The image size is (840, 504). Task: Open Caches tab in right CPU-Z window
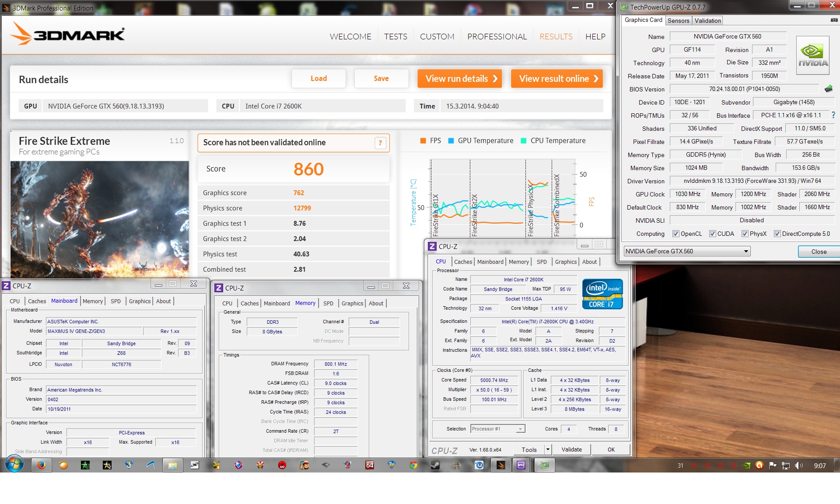coord(463,262)
